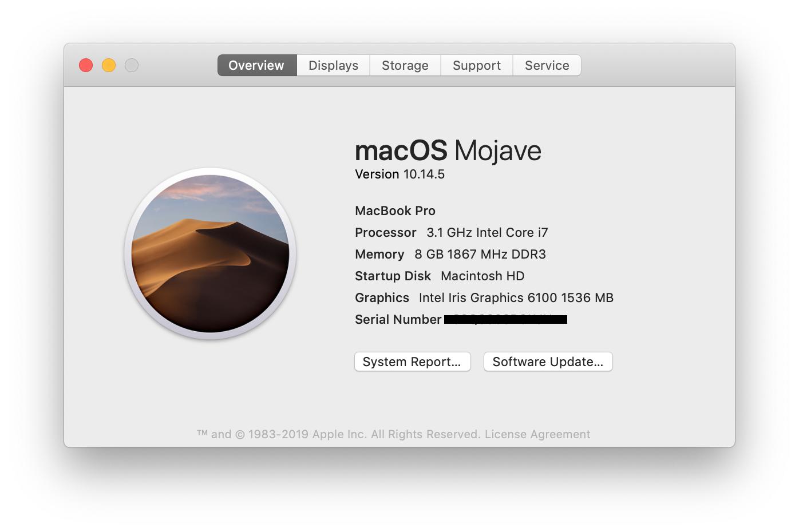Screen dimensions: 799x532
Task: Click the macOS Mojave desert icon
Action: [210, 253]
